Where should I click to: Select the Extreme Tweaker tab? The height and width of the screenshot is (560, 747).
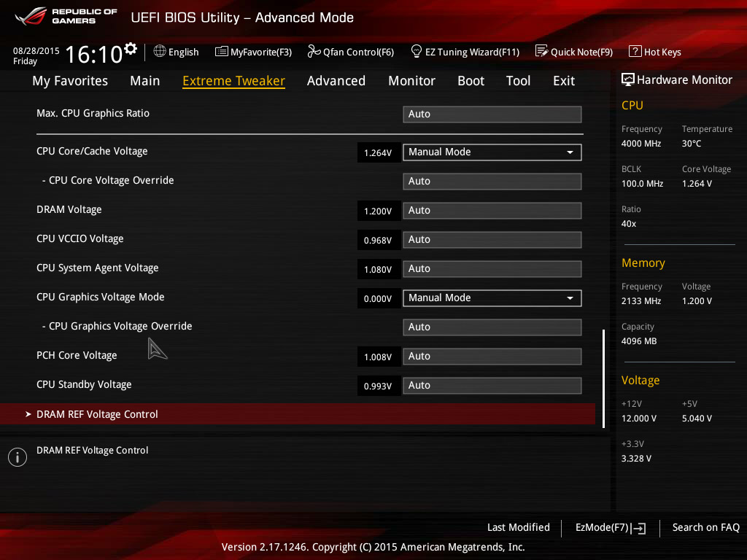[234, 81]
